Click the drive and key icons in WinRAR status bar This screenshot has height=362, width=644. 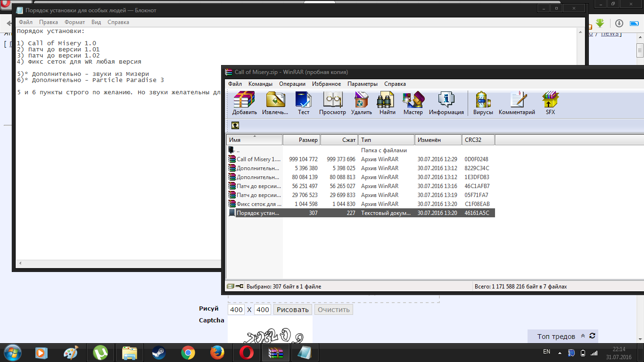coord(235,286)
